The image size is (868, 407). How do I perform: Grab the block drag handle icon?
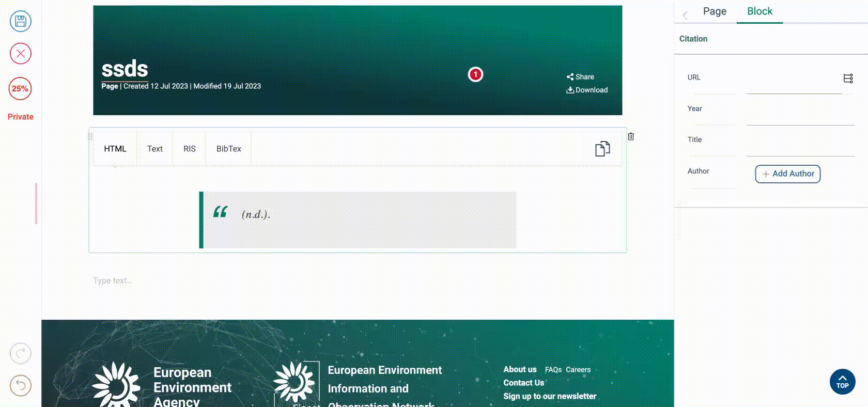(x=90, y=136)
